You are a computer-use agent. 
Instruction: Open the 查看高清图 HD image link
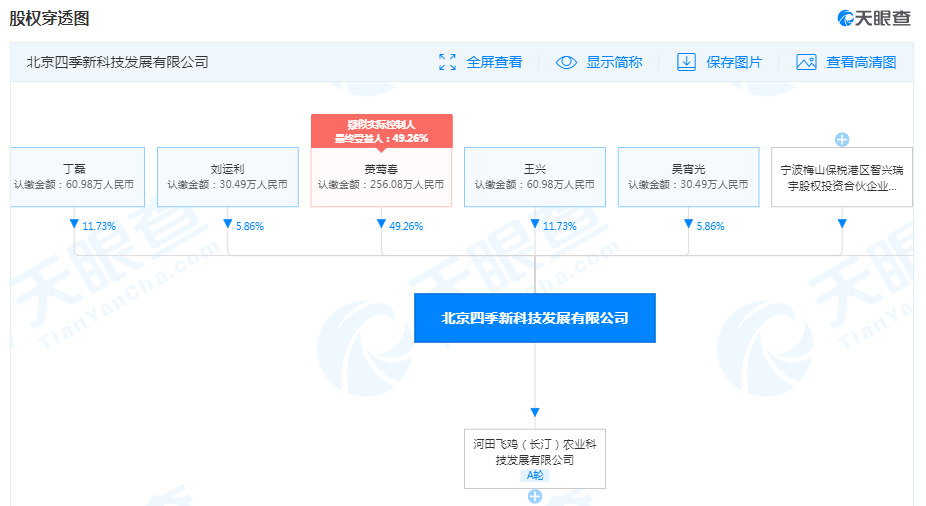tap(861, 62)
